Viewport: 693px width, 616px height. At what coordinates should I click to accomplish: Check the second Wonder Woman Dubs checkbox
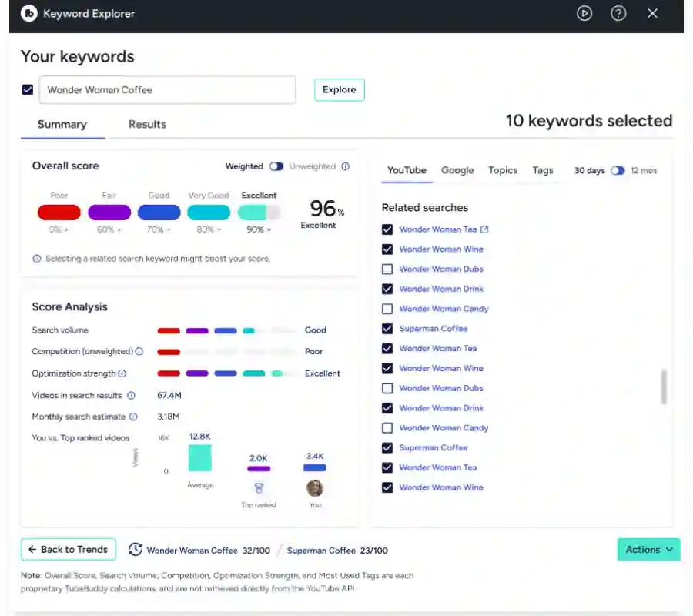[x=387, y=388]
